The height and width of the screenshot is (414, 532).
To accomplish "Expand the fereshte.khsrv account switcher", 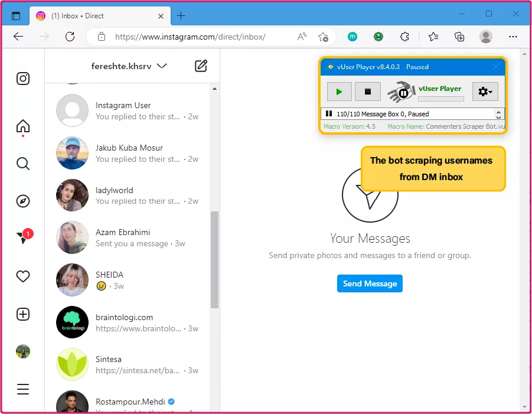I will (x=129, y=66).
